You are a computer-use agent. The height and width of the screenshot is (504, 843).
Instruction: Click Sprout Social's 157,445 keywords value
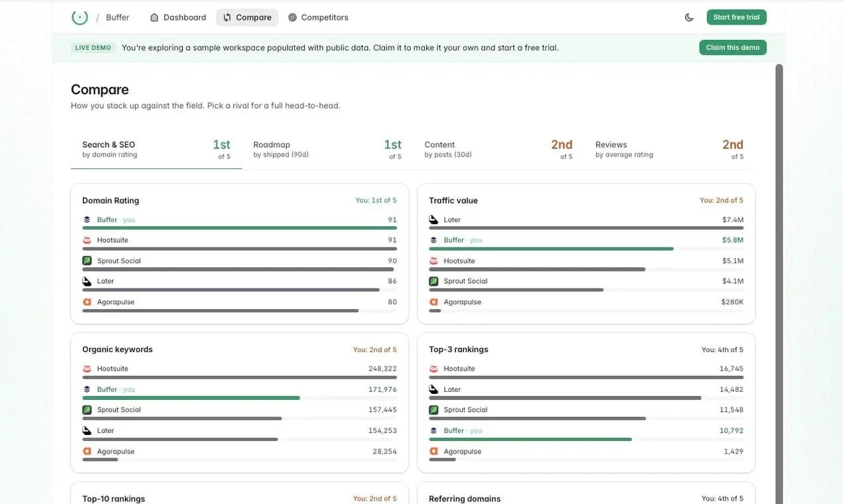(382, 410)
